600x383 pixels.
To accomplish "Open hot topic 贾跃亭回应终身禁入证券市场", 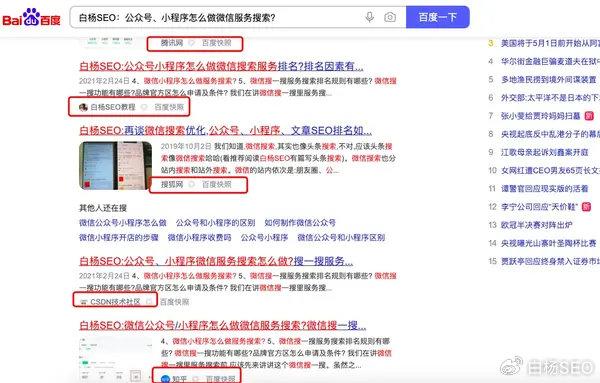I will 550,261.
